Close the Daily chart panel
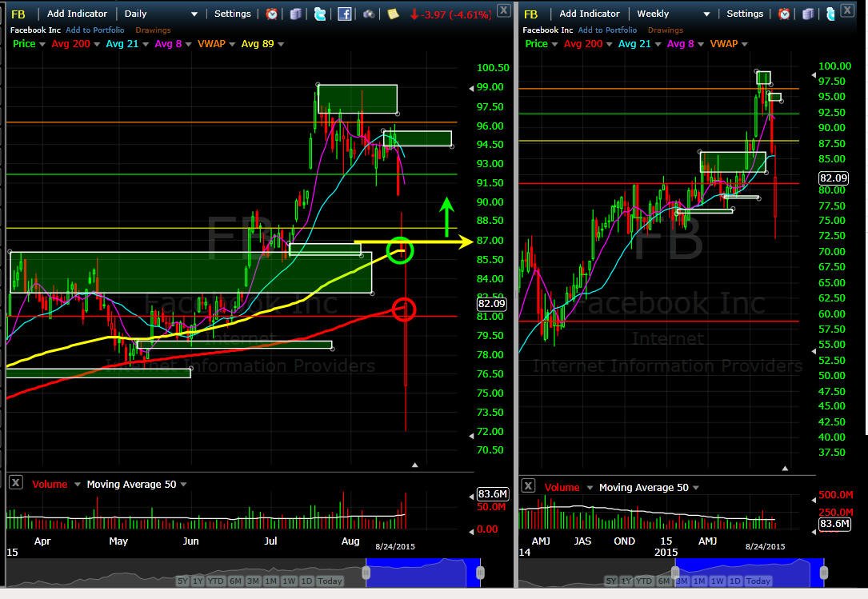 pyautogui.click(x=503, y=10)
